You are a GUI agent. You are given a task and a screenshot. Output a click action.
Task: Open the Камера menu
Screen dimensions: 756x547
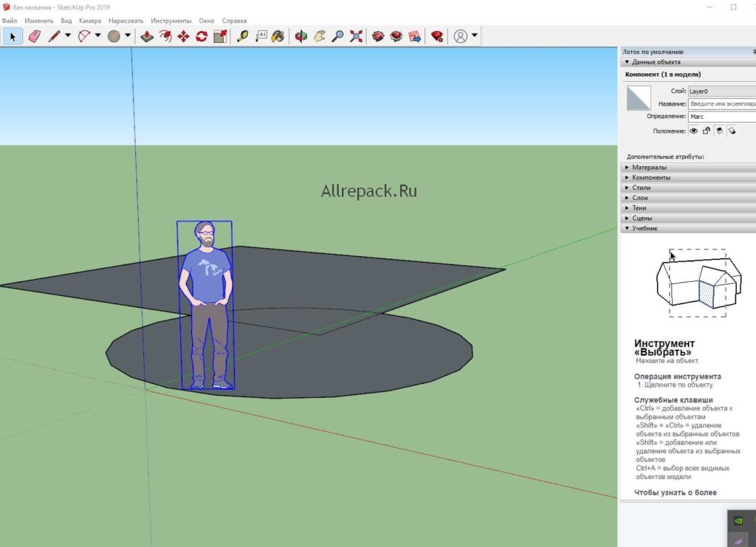(x=90, y=21)
